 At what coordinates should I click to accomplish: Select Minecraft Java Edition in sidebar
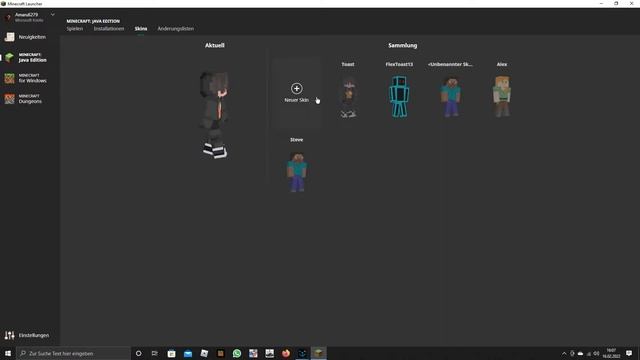29,58
